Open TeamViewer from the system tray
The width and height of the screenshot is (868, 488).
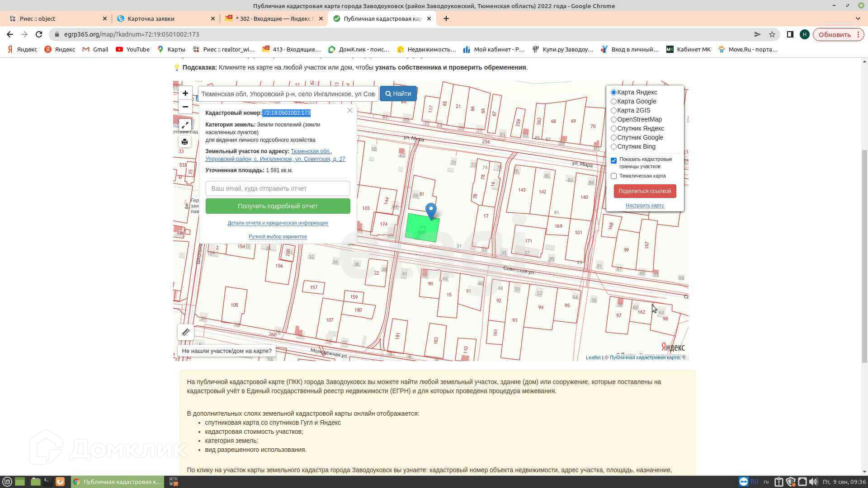743,482
